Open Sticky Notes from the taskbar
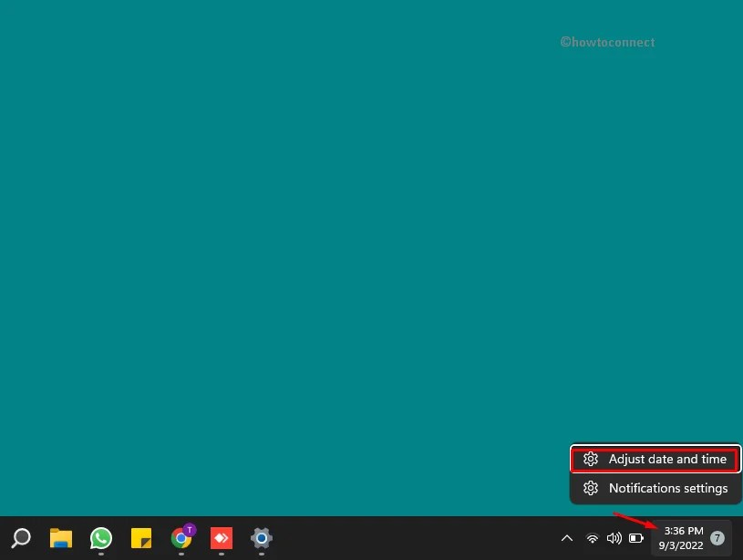The image size is (743, 560). (140, 538)
